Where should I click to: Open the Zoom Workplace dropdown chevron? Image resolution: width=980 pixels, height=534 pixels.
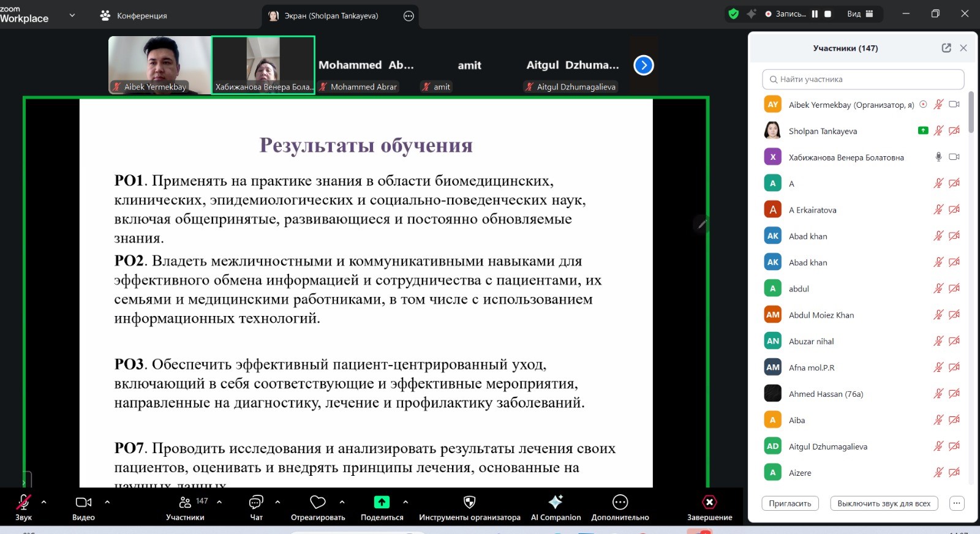pos(72,15)
